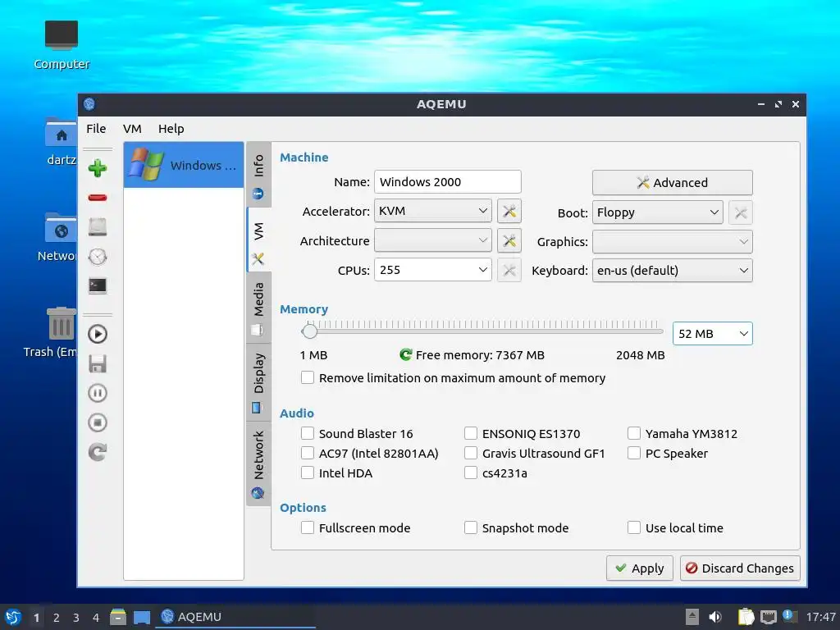This screenshot has height=630, width=840.
Task: Open Accelerator settings wrench icon
Action: tap(509, 211)
